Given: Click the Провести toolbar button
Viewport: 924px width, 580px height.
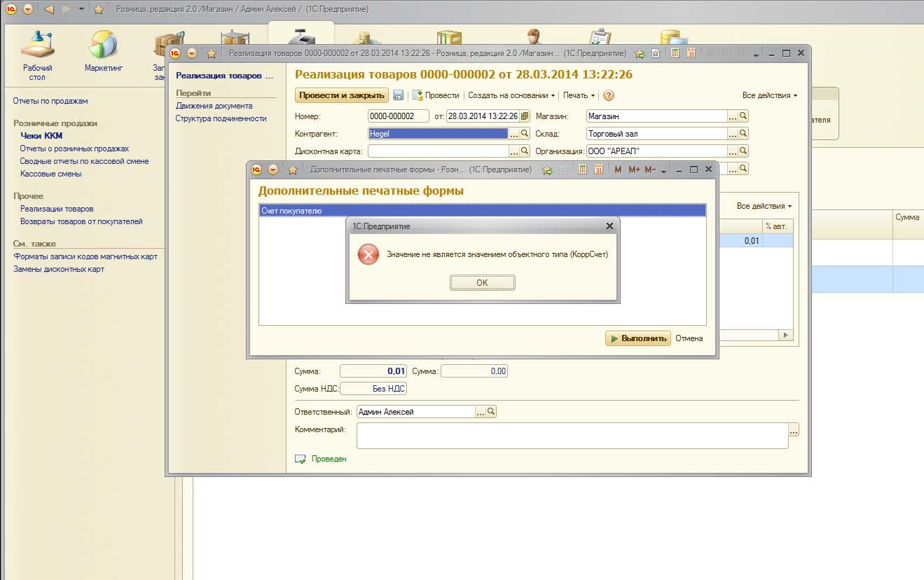Looking at the screenshot, I should click(435, 95).
